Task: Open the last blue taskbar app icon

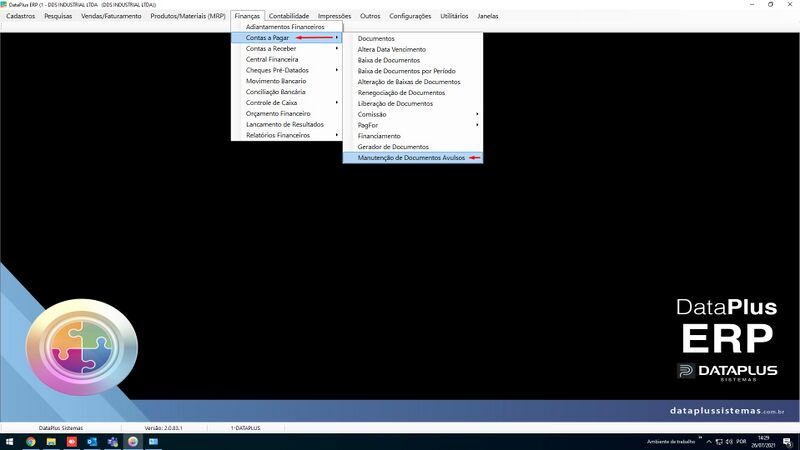Action: 153,442
